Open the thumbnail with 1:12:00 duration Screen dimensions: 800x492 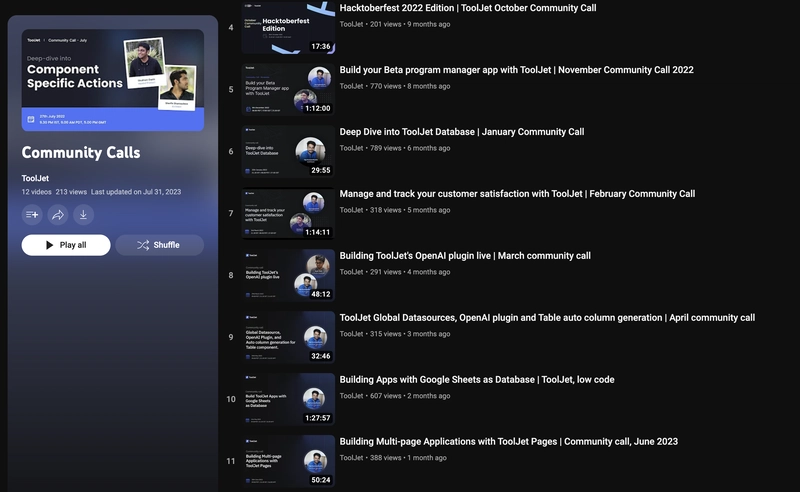[288, 89]
